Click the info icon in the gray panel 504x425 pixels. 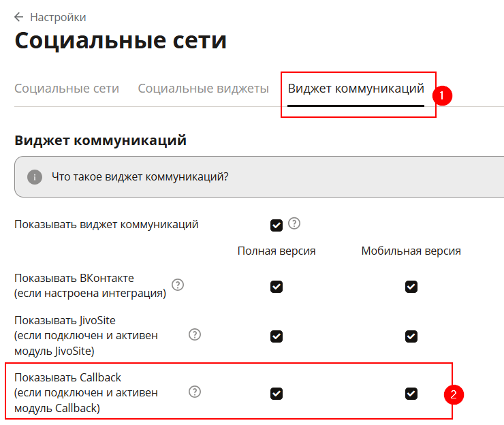35,177
